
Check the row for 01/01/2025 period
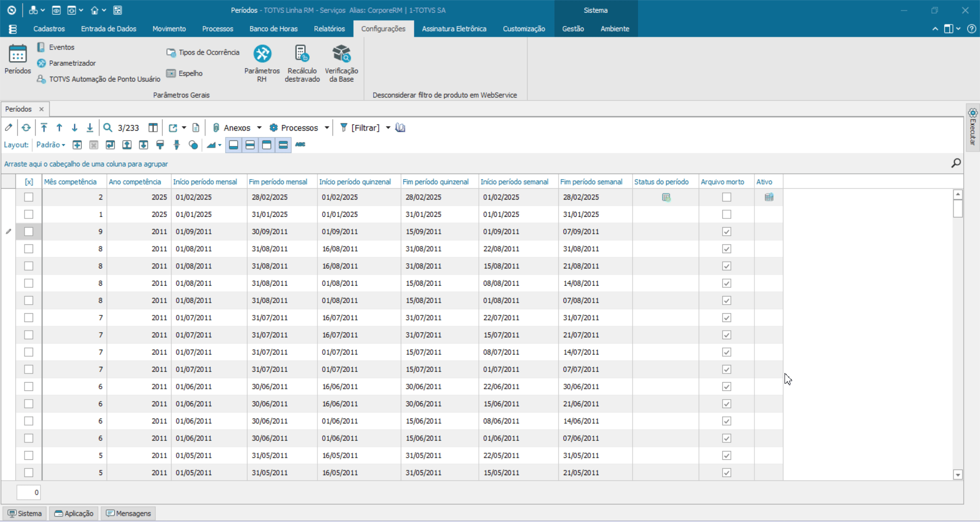point(29,214)
